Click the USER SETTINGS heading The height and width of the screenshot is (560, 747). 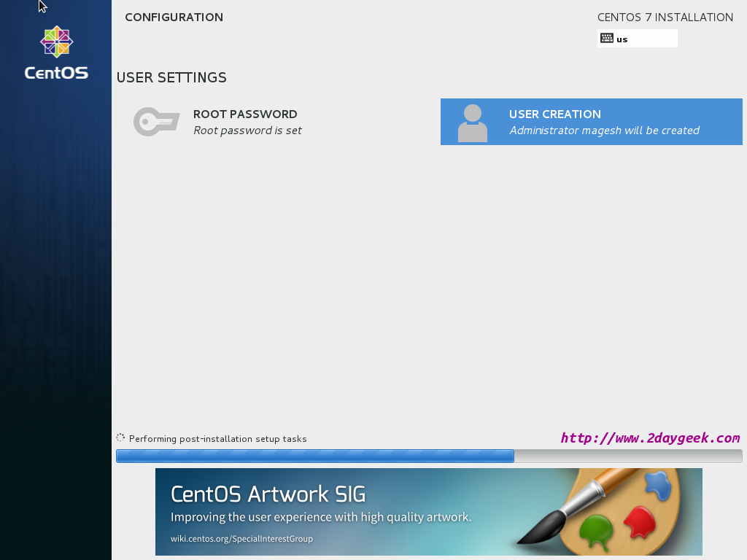[171, 77]
